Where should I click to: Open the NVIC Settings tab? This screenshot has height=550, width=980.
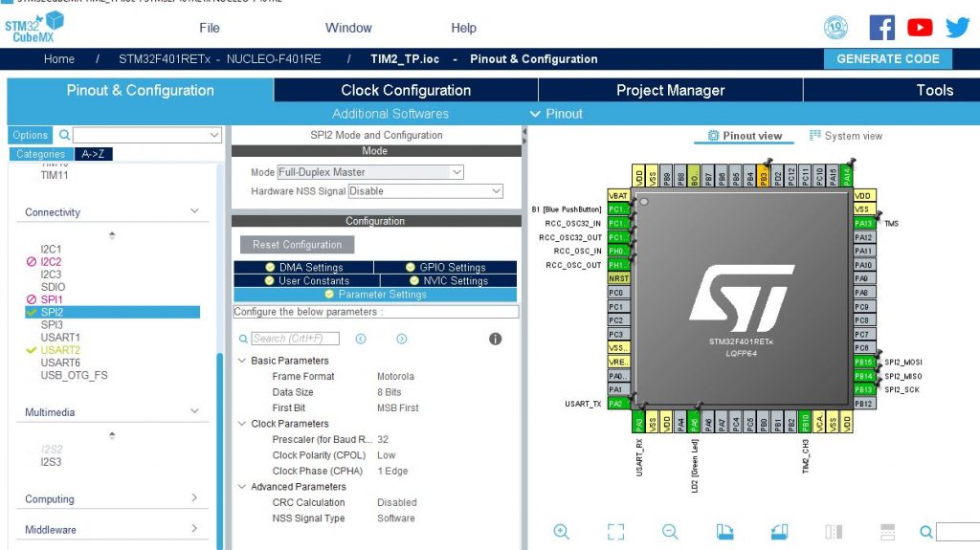[x=449, y=280]
